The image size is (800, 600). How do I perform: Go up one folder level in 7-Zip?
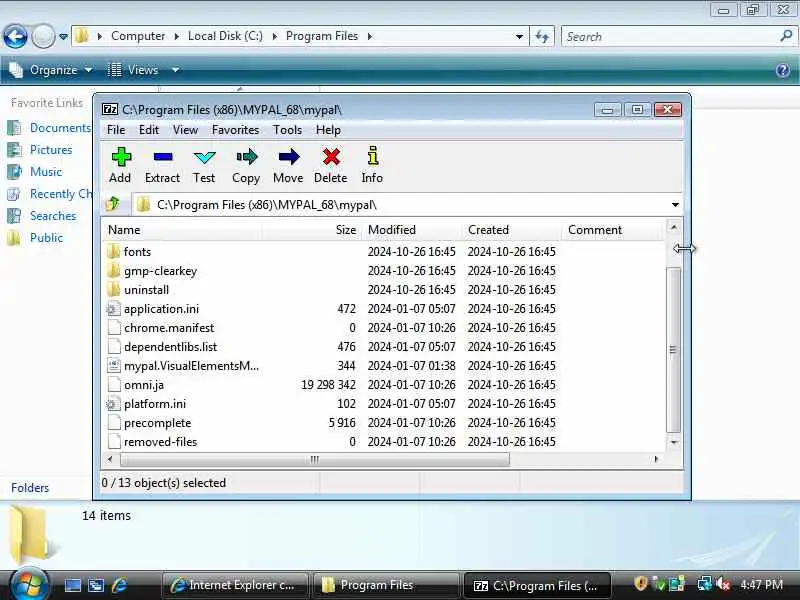click(x=113, y=204)
